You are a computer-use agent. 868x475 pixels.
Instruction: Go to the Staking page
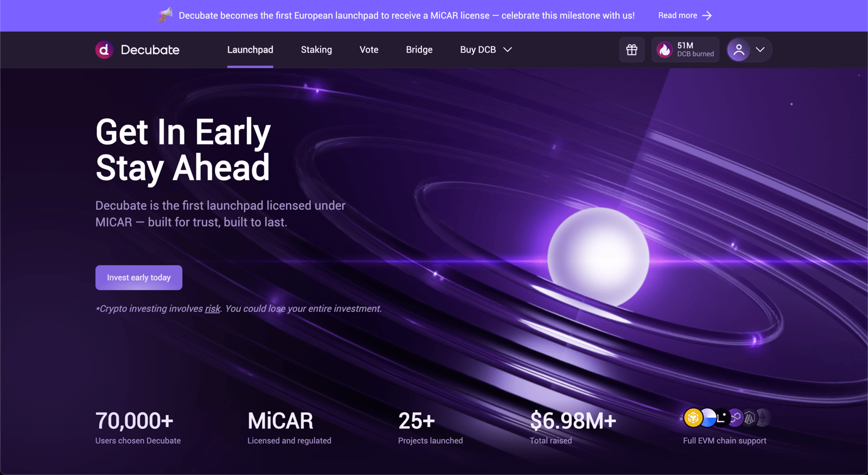(x=316, y=50)
